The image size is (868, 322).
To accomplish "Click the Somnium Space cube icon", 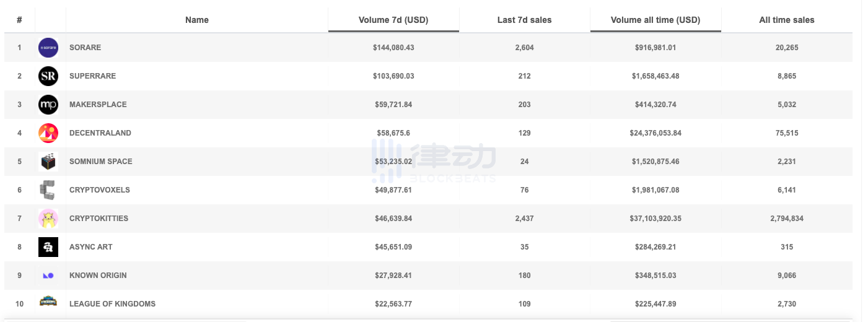I will (x=48, y=162).
